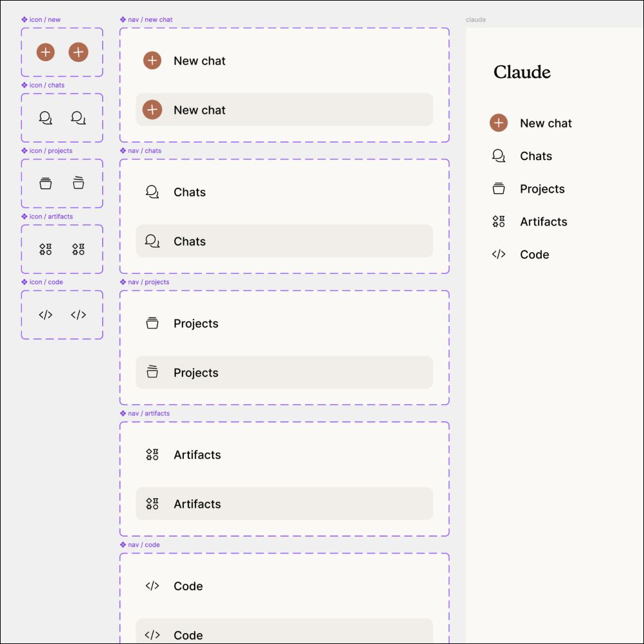Click the right plus icon in icon / new set
The image size is (644, 644).
point(78,52)
